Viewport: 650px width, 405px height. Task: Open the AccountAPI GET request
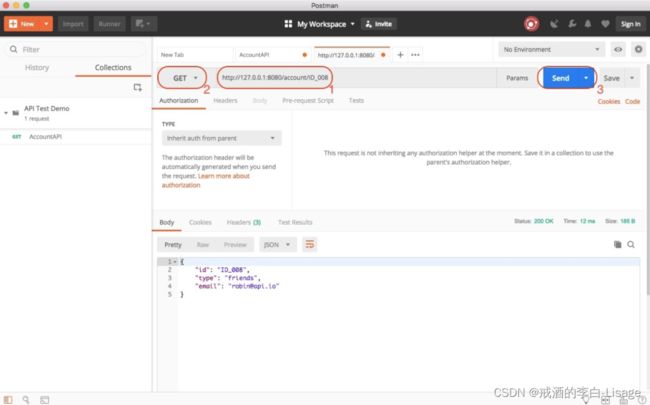pyautogui.click(x=75, y=137)
